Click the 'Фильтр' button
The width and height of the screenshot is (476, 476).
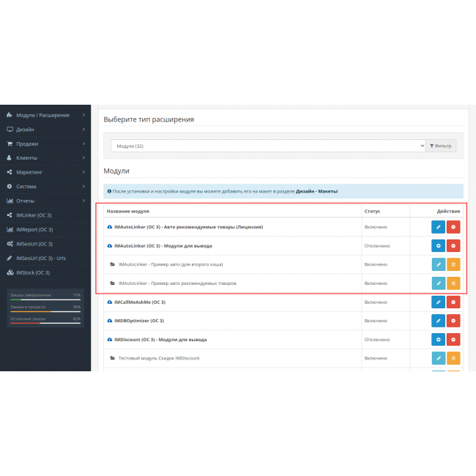coord(442,146)
